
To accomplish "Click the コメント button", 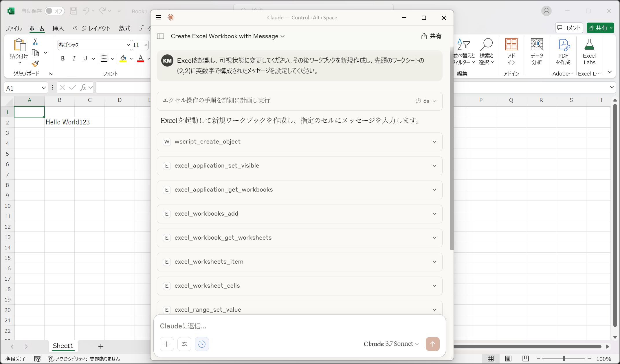I will click(x=569, y=28).
